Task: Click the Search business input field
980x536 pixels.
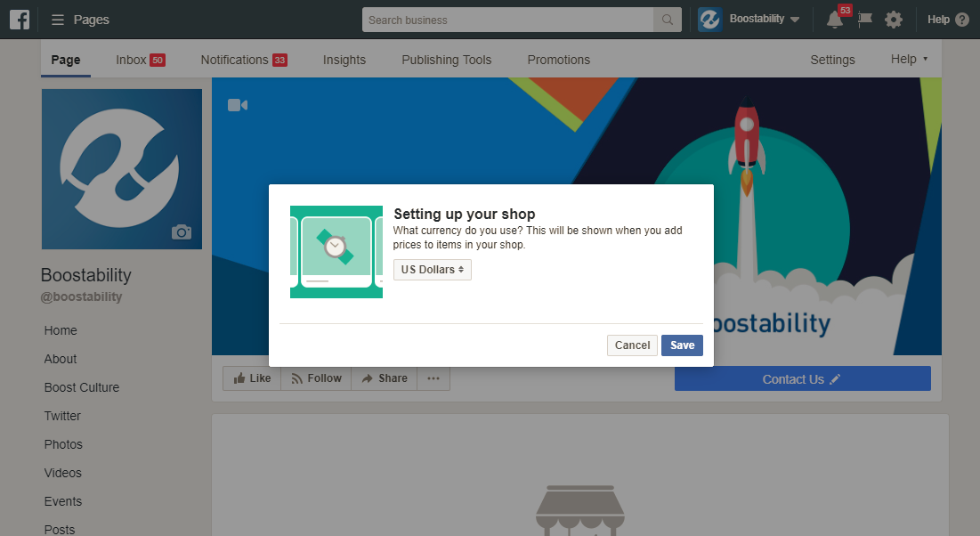Action: coord(507,20)
